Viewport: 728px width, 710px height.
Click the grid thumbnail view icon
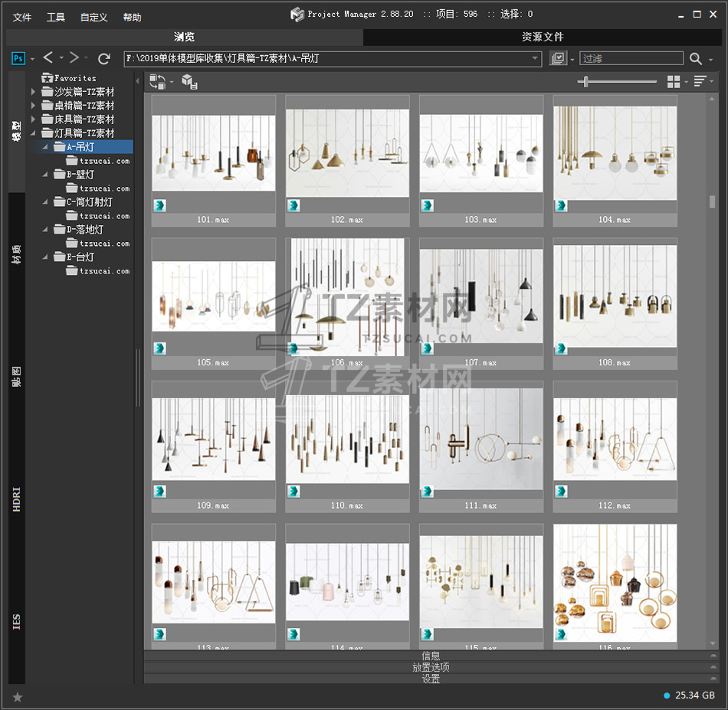[x=674, y=81]
